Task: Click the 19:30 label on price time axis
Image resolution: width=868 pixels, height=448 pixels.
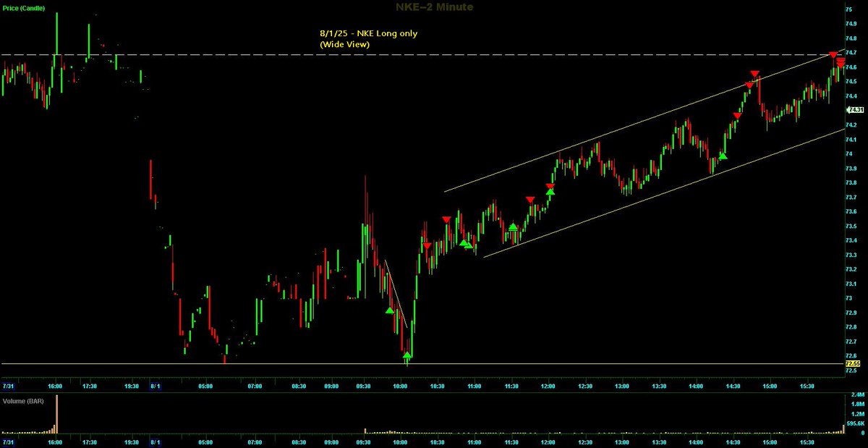Action: [x=131, y=386]
